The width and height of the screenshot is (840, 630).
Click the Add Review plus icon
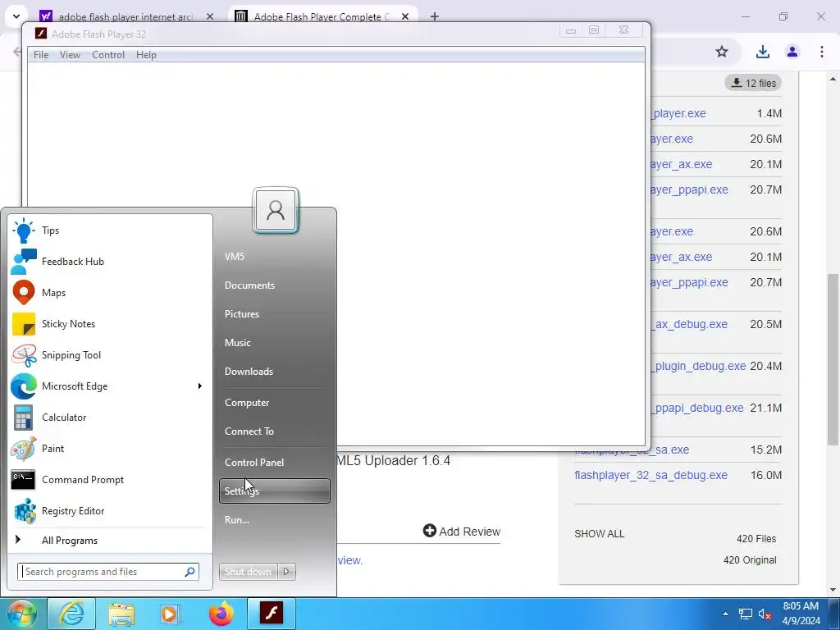click(430, 531)
